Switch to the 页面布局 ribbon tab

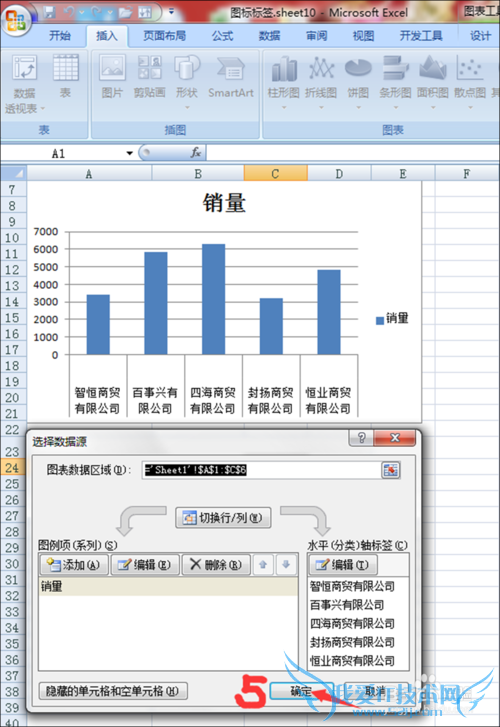[x=164, y=36]
